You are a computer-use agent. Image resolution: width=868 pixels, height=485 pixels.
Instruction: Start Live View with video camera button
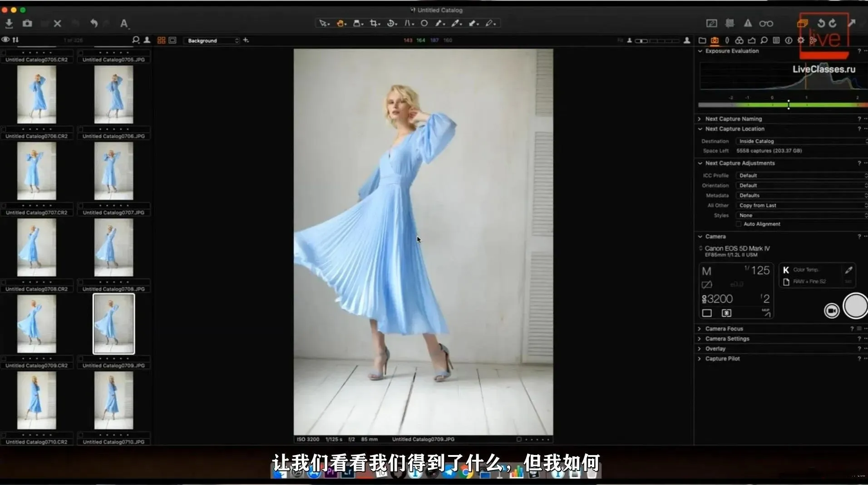(832, 311)
